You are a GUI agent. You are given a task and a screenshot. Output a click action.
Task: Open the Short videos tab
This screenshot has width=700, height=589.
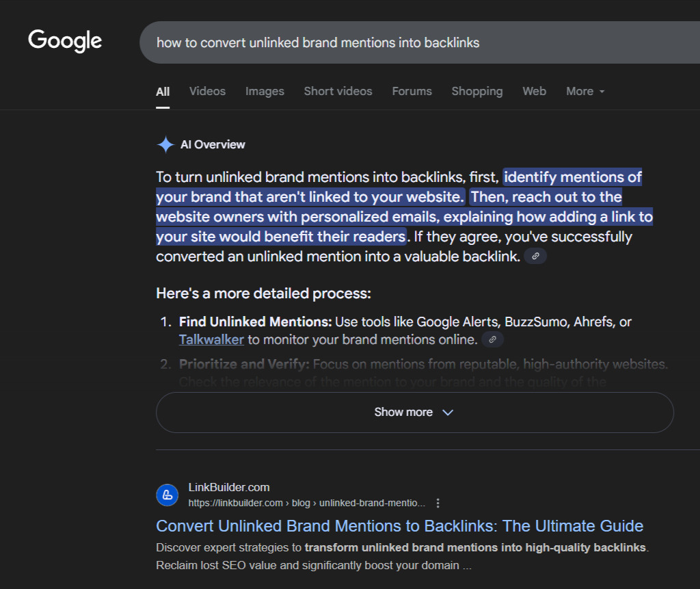[338, 91]
